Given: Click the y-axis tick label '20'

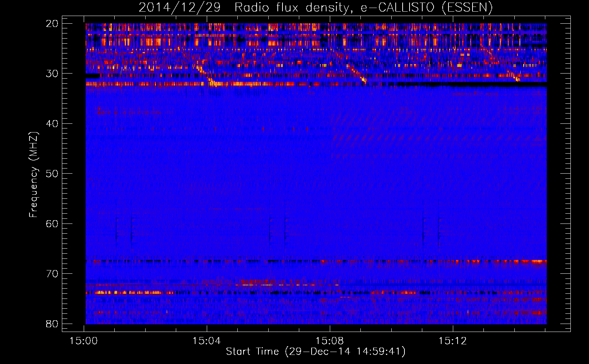Looking at the screenshot, I should (x=52, y=24).
